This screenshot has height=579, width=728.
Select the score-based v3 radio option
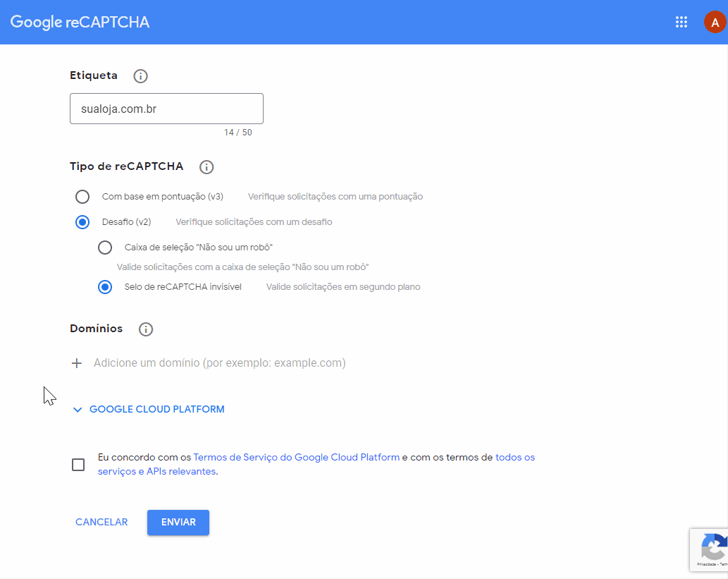[82, 197]
